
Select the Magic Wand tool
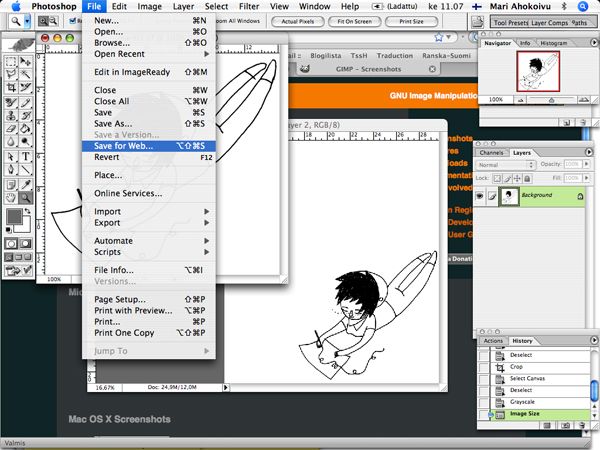click(26, 74)
